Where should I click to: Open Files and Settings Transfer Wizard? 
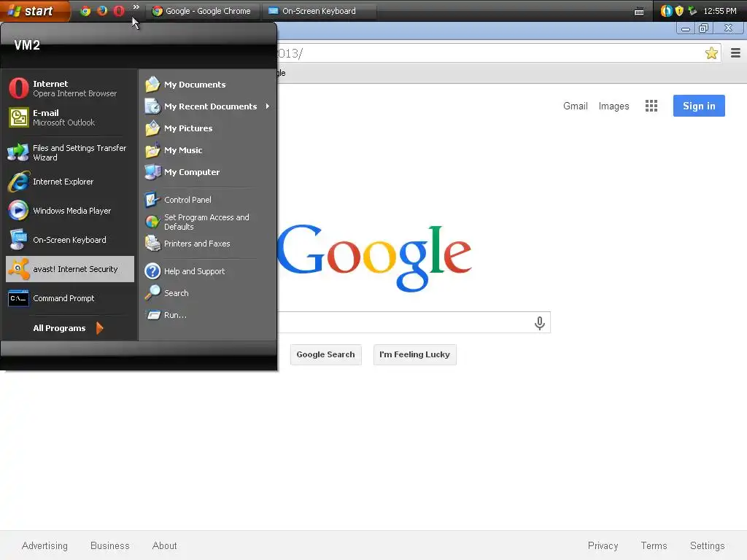coord(69,152)
